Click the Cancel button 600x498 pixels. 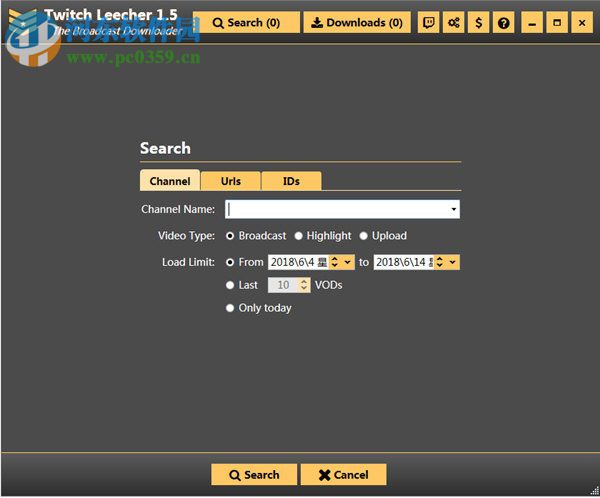(344, 475)
